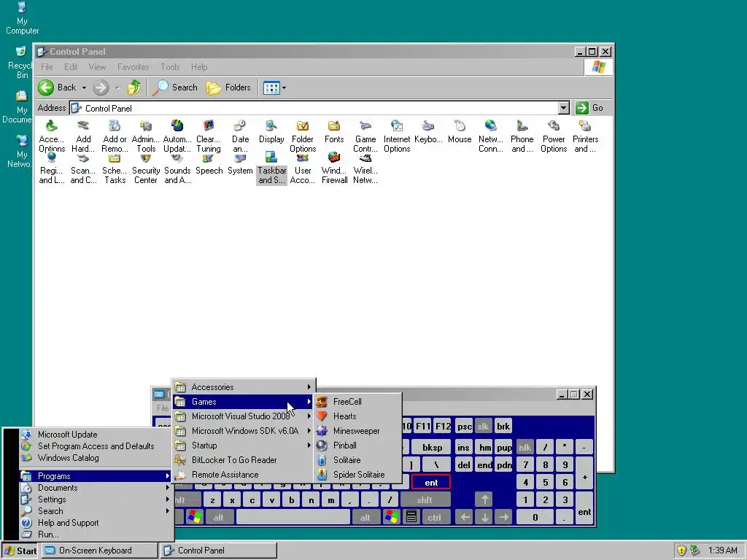Click the security shield tray icon
This screenshot has height=560, width=747.
682,551
